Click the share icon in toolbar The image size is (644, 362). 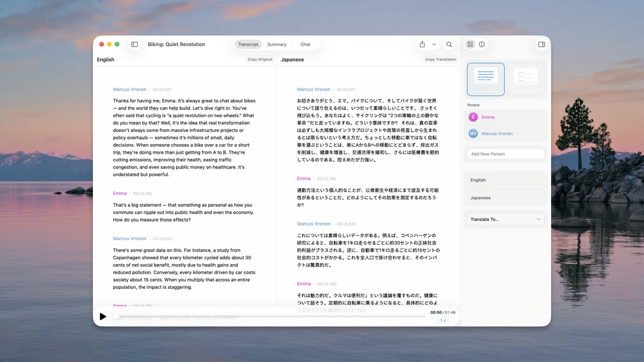(422, 44)
